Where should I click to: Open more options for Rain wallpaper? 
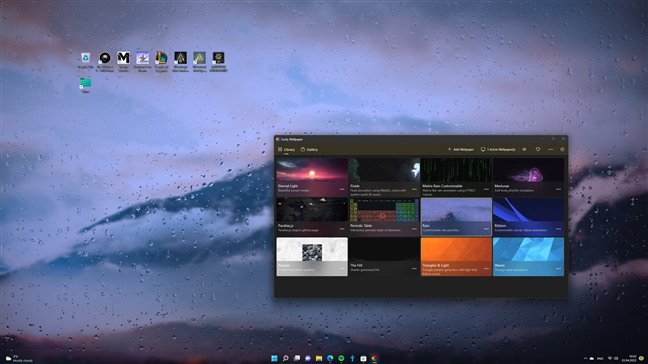tap(486, 229)
